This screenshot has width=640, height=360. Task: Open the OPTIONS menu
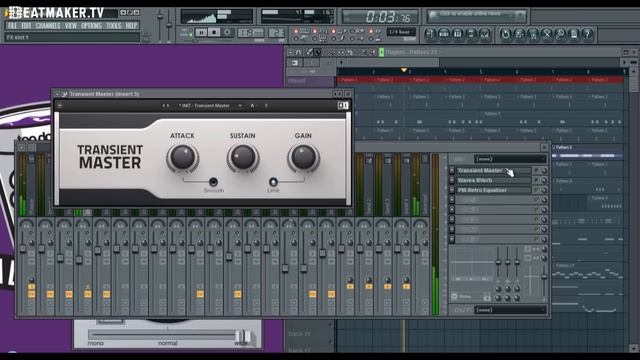pyautogui.click(x=91, y=26)
